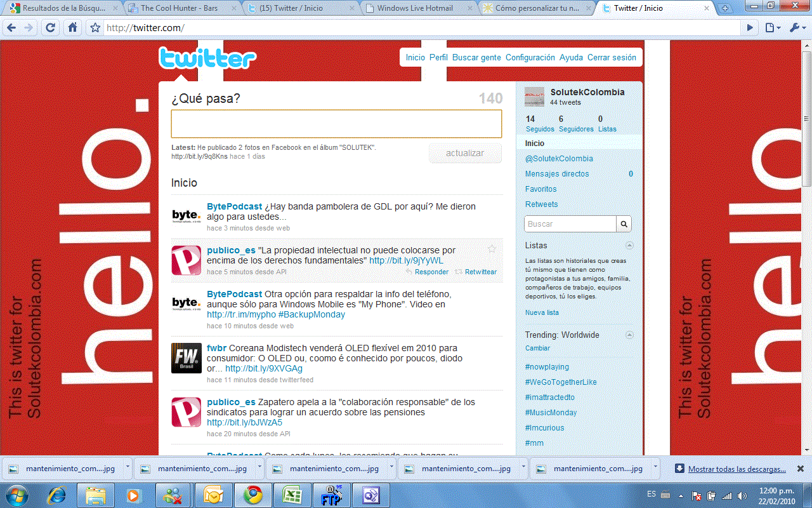The image size is (812, 508).
Task: Open BytePodcast avatar on pambolera tweet
Action: (187, 216)
